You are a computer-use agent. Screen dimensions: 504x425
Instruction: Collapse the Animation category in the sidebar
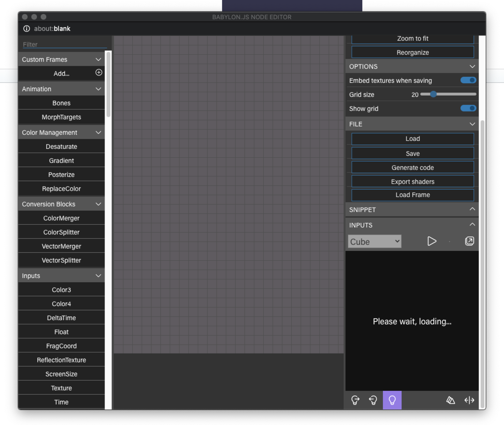pos(98,89)
